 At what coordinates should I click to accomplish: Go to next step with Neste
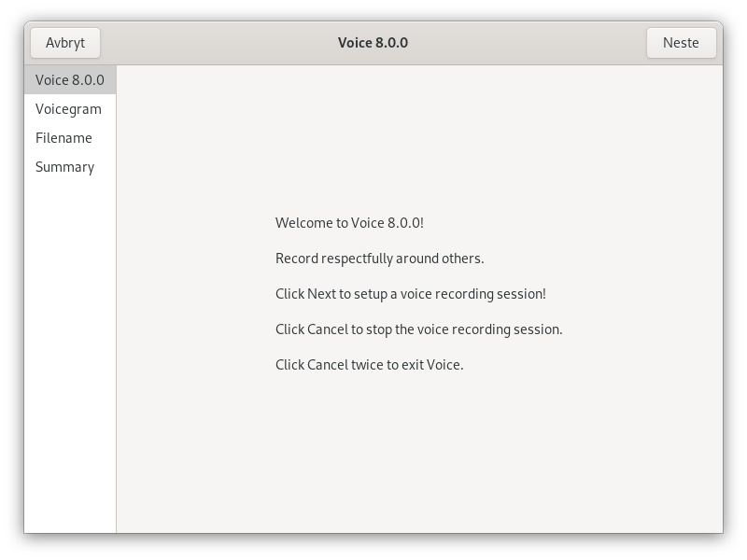(681, 43)
